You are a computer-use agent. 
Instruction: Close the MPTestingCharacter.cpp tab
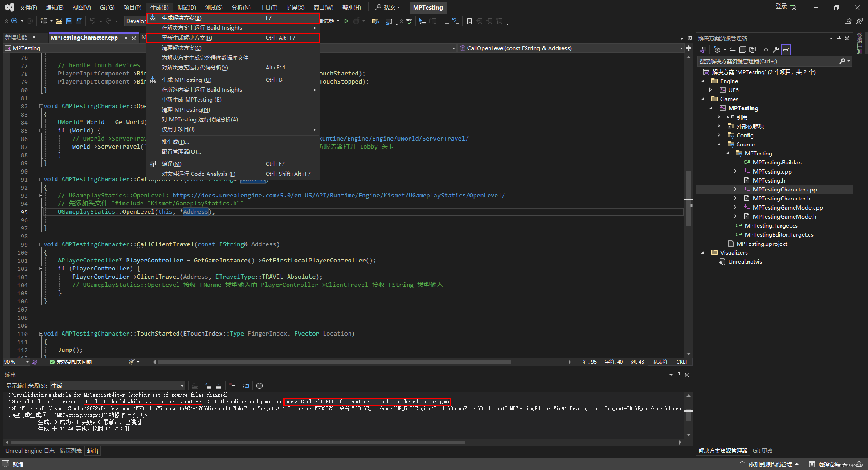pos(134,38)
